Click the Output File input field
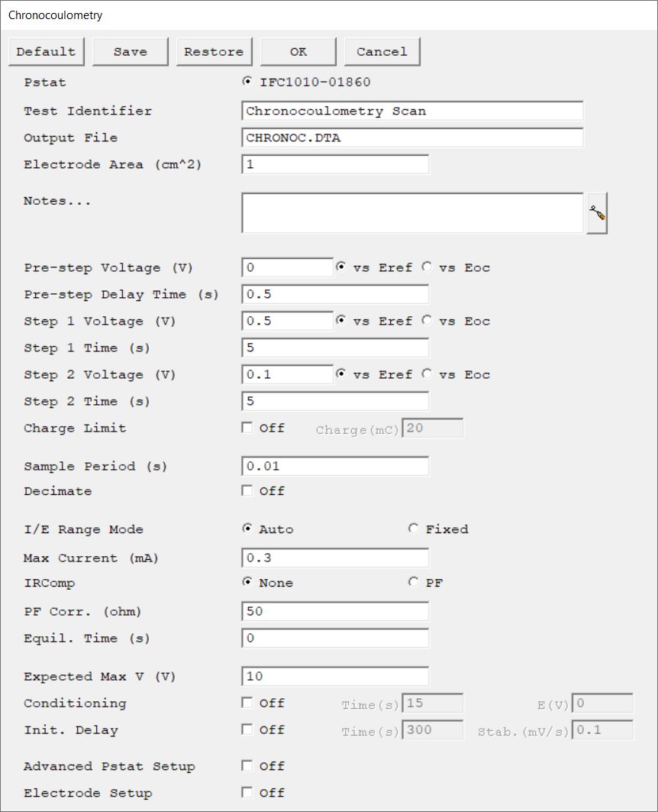 point(412,137)
